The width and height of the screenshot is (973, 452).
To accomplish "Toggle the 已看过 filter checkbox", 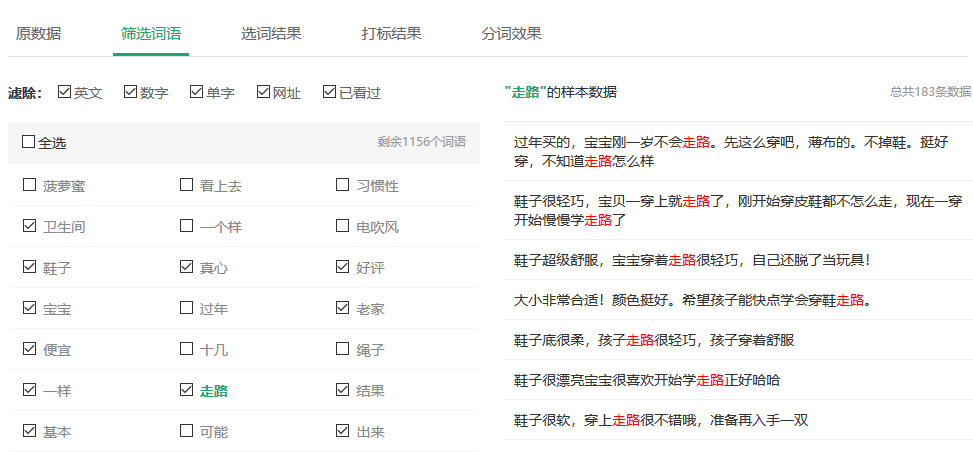I will [x=330, y=92].
